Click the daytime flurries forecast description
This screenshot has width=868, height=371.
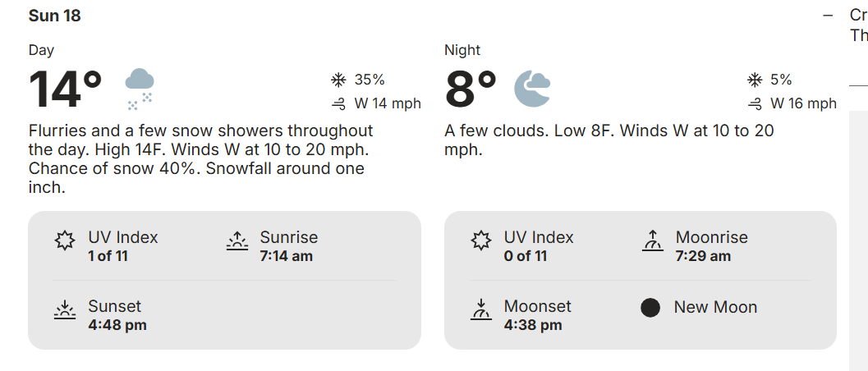(x=201, y=159)
